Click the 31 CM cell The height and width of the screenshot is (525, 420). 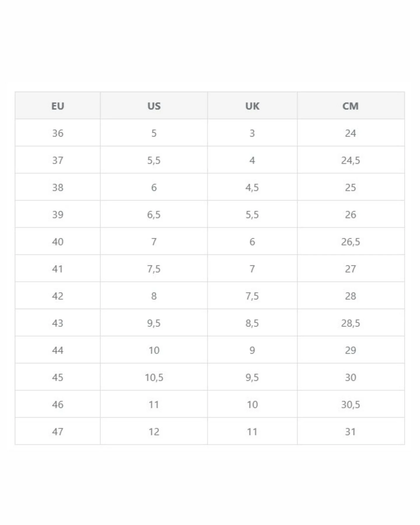(x=351, y=431)
